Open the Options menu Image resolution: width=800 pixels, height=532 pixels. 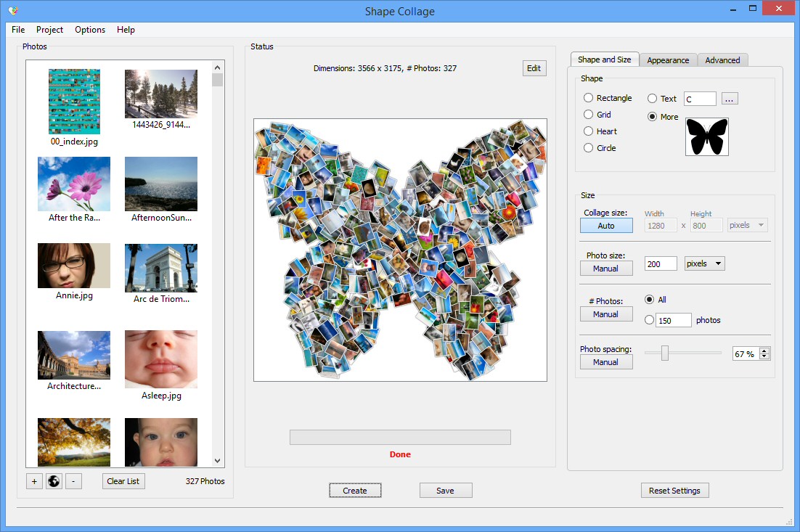[x=89, y=30]
